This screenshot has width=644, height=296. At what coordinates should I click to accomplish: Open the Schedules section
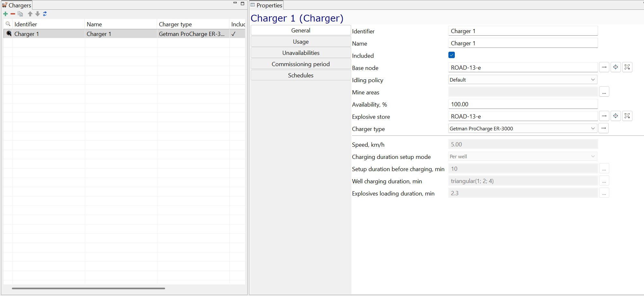click(301, 75)
